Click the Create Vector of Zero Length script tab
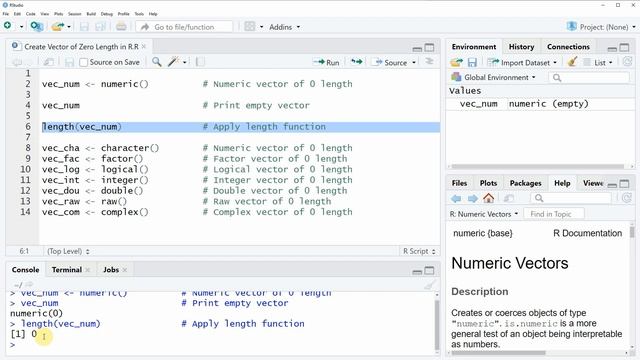The height and width of the screenshot is (360, 640). [80, 47]
